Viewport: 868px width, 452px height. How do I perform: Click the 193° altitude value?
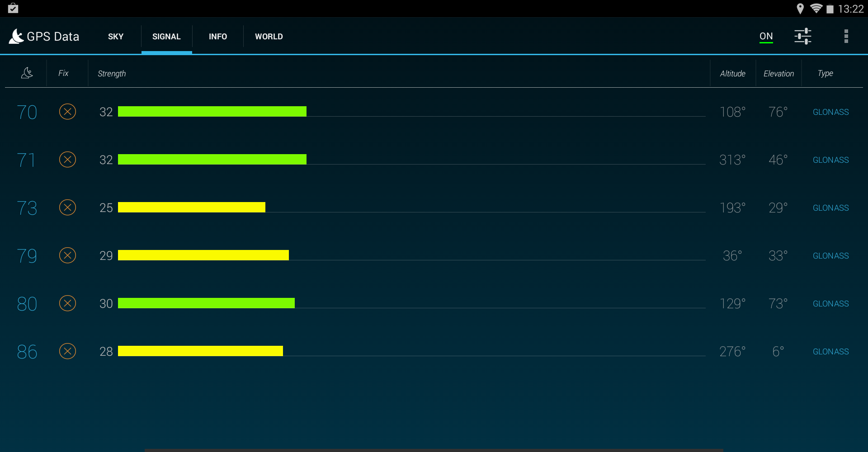tap(732, 208)
